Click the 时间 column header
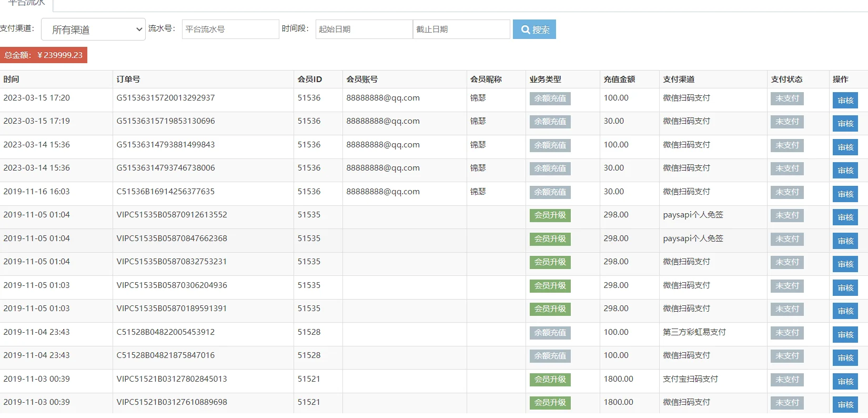The height and width of the screenshot is (418, 868). tap(12, 79)
